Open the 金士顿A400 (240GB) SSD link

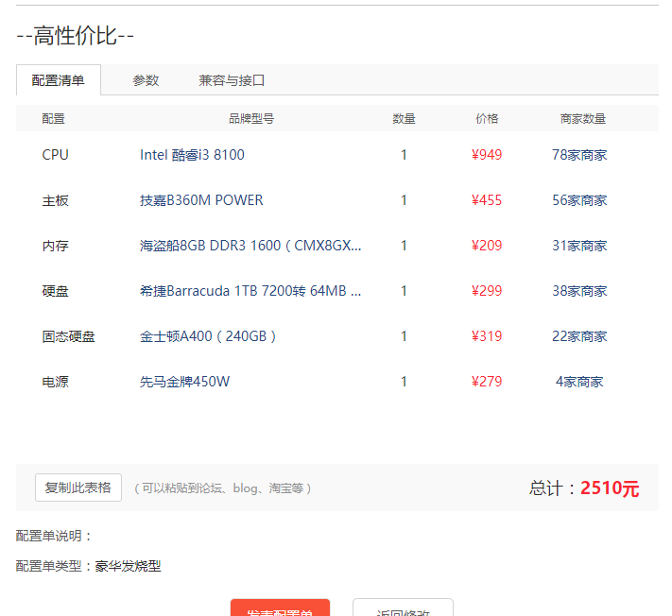(x=208, y=336)
